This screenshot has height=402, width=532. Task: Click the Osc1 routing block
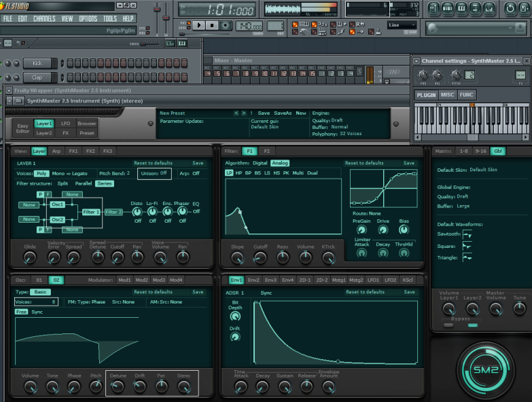tap(57, 204)
